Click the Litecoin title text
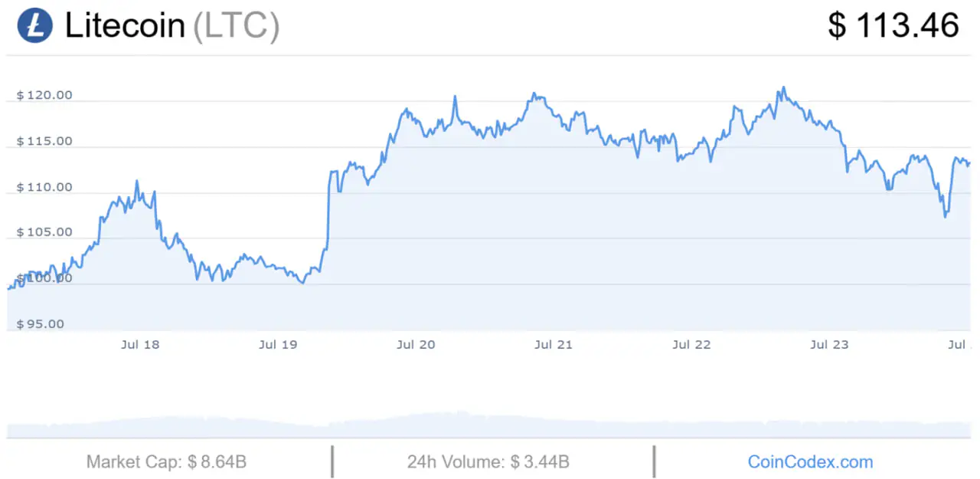 point(125,25)
